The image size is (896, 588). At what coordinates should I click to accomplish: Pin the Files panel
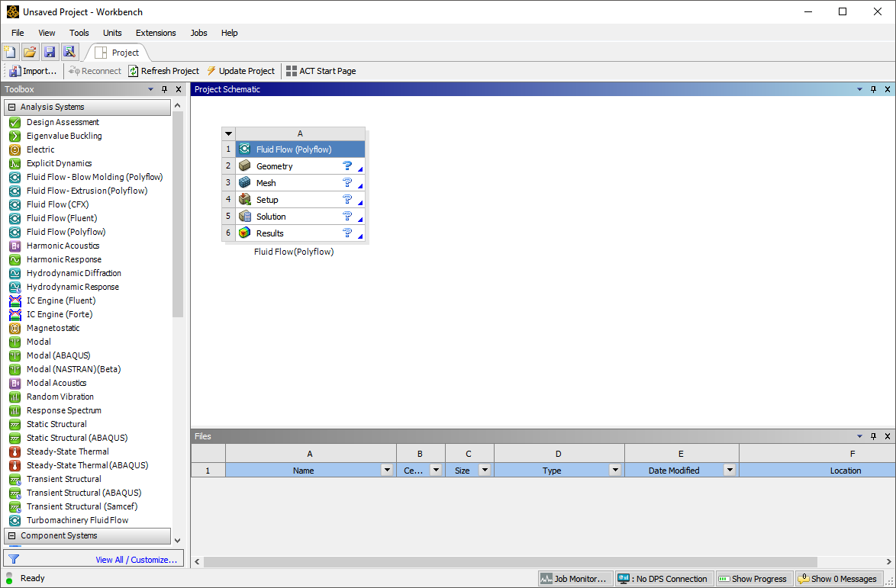(x=874, y=436)
